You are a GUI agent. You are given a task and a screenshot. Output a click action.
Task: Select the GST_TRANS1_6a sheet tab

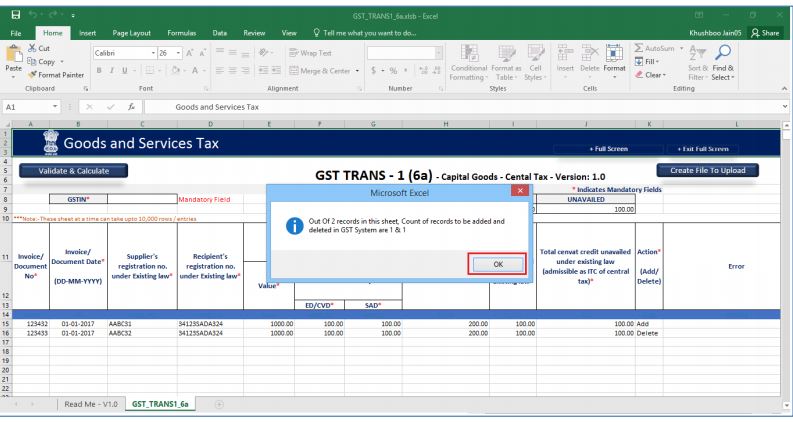click(160, 404)
